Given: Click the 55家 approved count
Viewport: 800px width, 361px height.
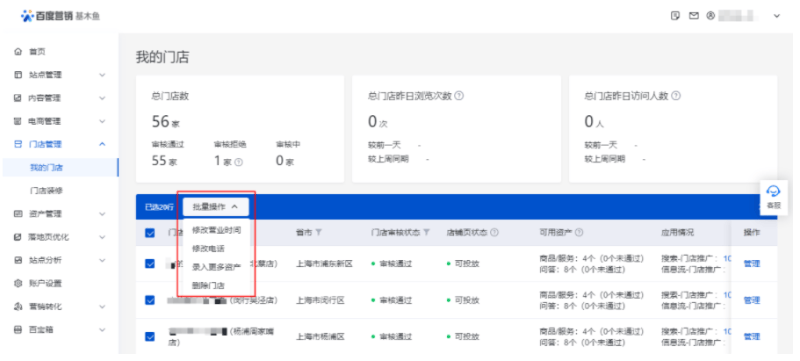Looking at the screenshot, I should [164, 161].
